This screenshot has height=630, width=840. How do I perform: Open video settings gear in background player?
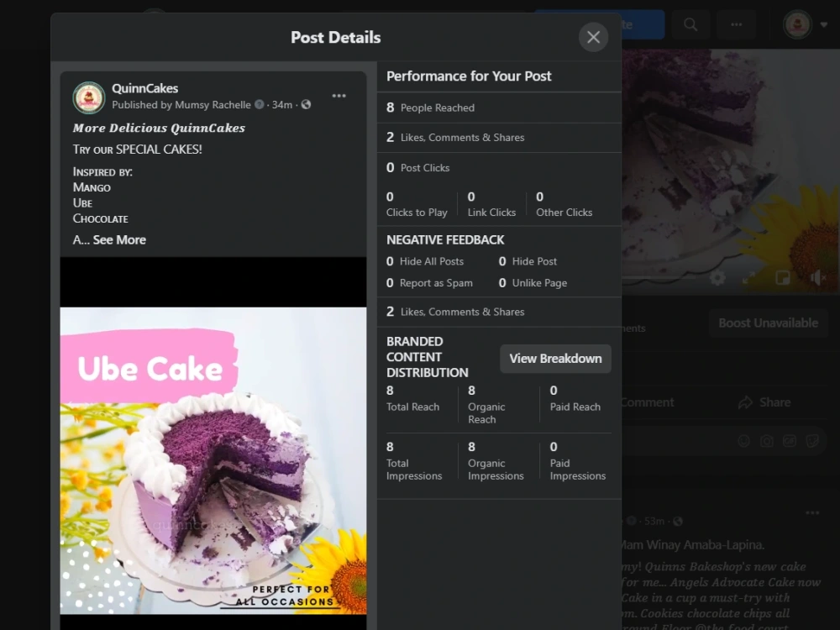click(717, 277)
